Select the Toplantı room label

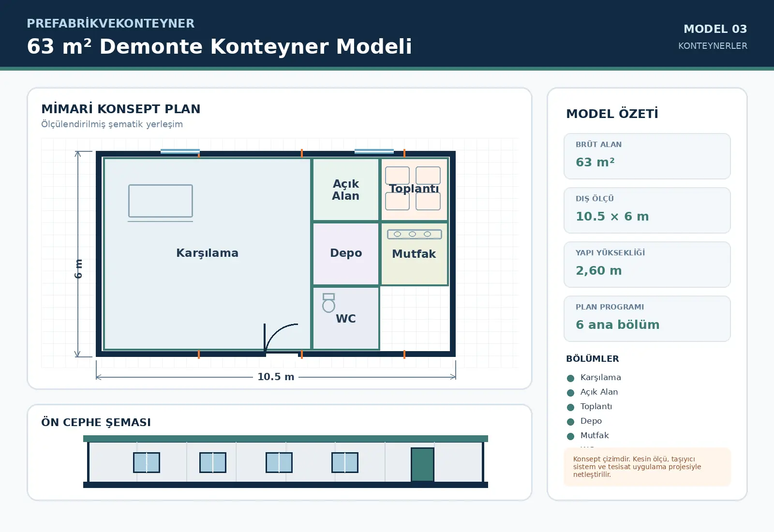(x=414, y=189)
